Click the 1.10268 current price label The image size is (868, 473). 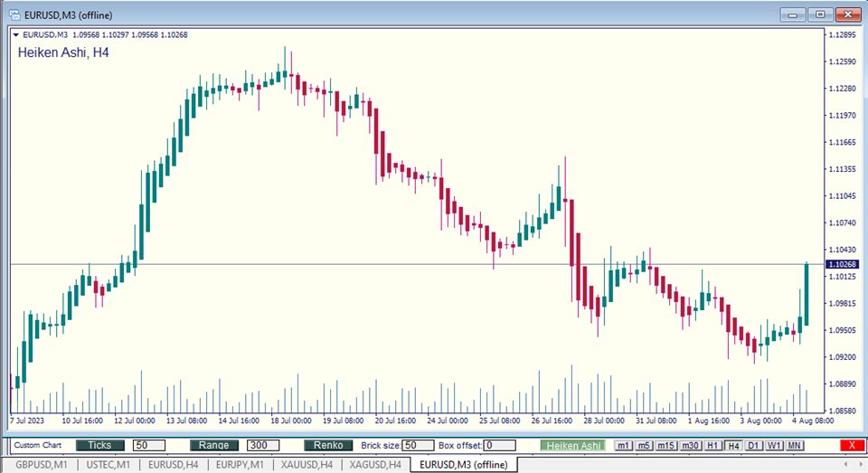[x=841, y=264]
